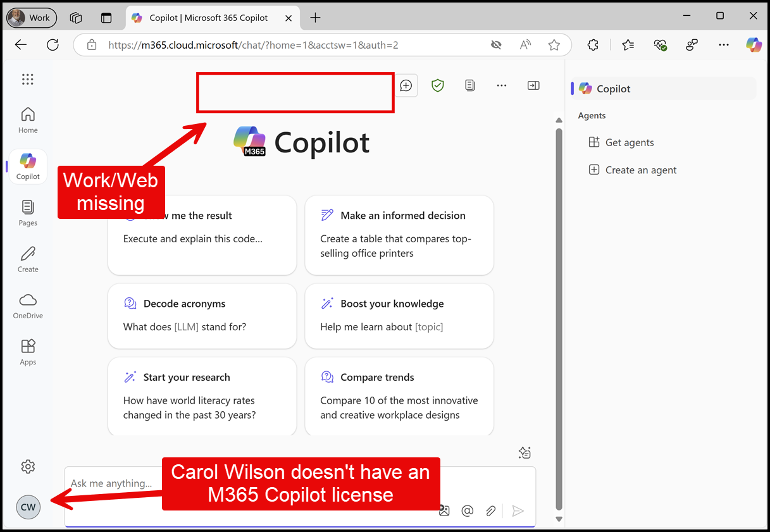Attach a file using the paperclip icon
This screenshot has width=770, height=532.
pyautogui.click(x=491, y=510)
